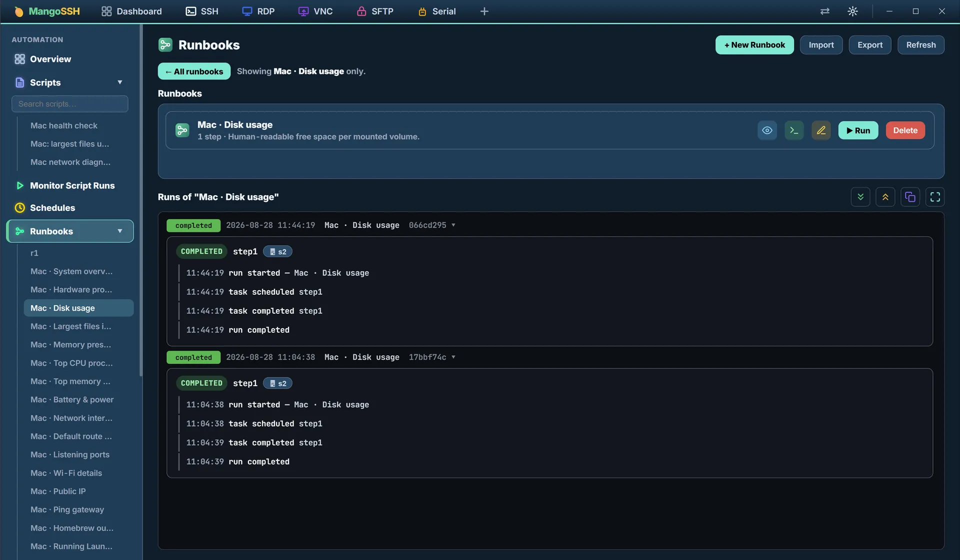This screenshot has height=560, width=960.
Task: Click the runbook icon in the Mac · Disk usage card
Action: point(182,130)
